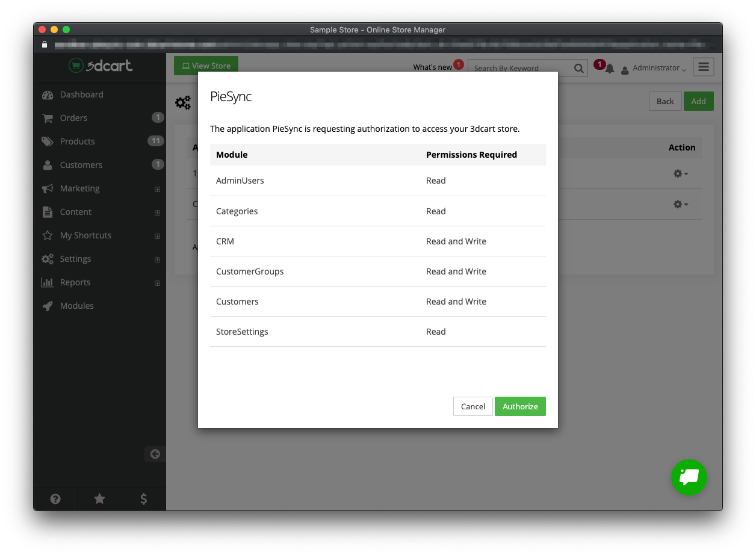The image size is (756, 555).
Task: Open first row Action gear dropdown
Action: (680, 173)
